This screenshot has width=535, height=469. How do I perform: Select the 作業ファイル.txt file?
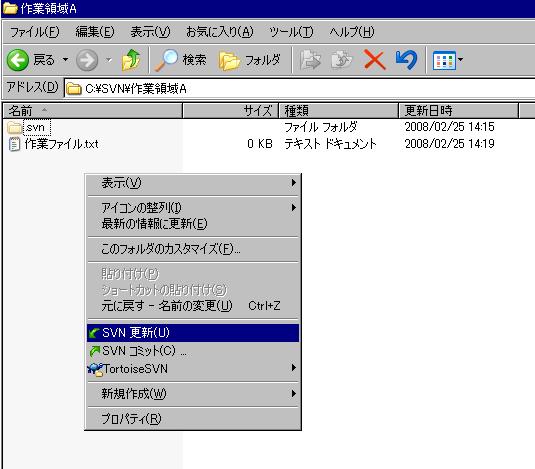[61, 144]
